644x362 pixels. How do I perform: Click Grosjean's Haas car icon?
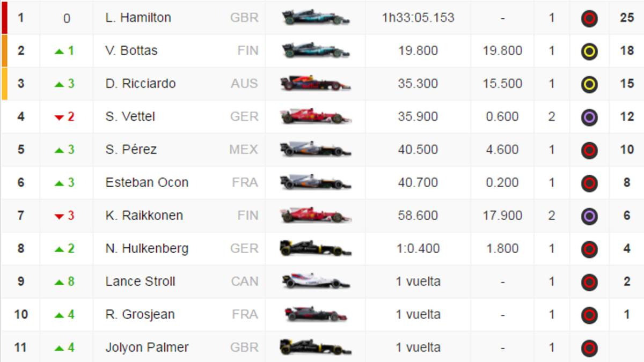(316, 314)
